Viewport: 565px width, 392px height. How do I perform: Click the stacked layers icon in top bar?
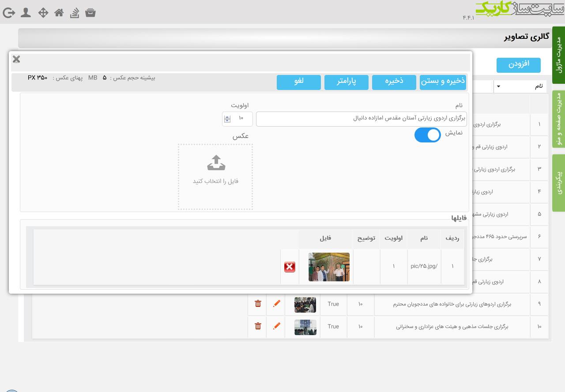point(75,13)
